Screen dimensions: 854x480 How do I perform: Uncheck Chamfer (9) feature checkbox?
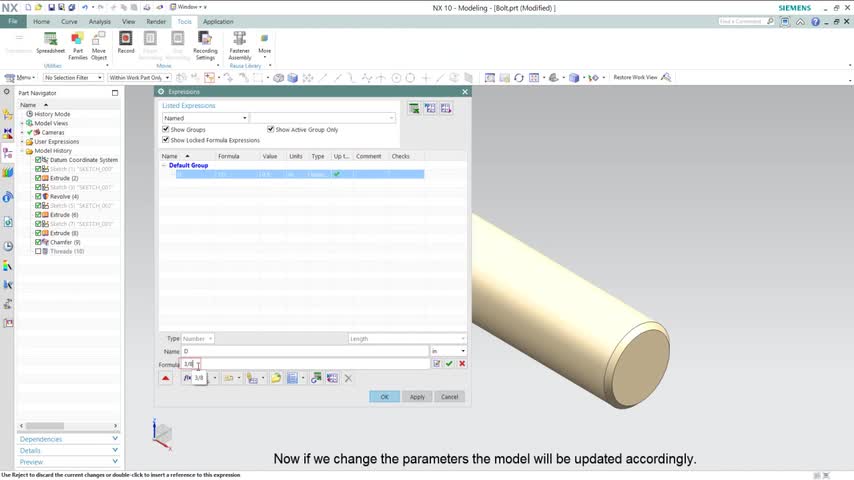coord(38,242)
